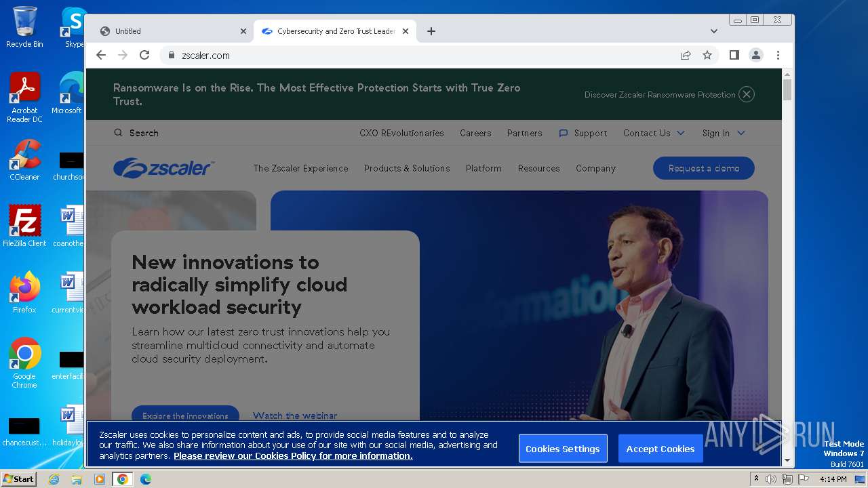The image size is (868, 488).
Task: Open a new tab with plus button
Action: tap(431, 31)
